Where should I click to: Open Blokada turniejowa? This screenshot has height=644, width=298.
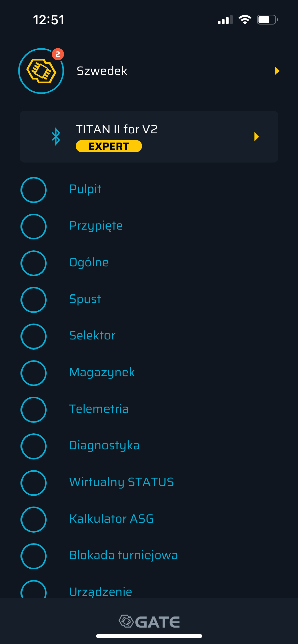tap(123, 555)
